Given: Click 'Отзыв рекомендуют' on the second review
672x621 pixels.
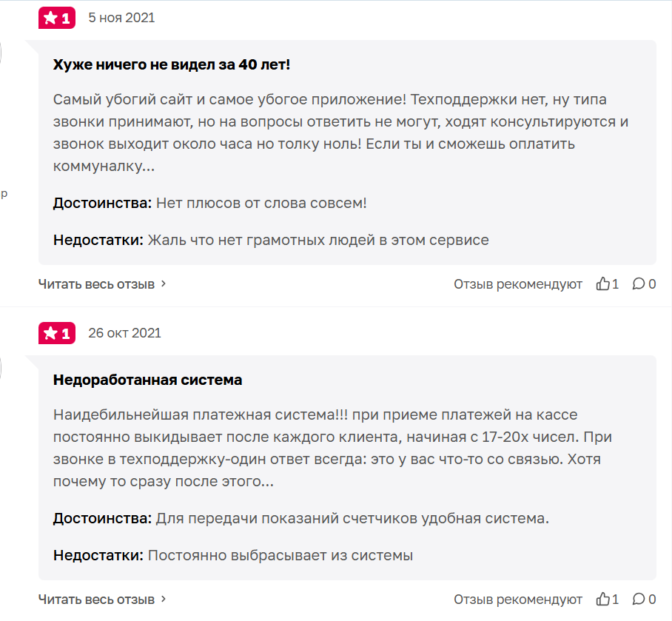Looking at the screenshot, I should (x=517, y=599).
